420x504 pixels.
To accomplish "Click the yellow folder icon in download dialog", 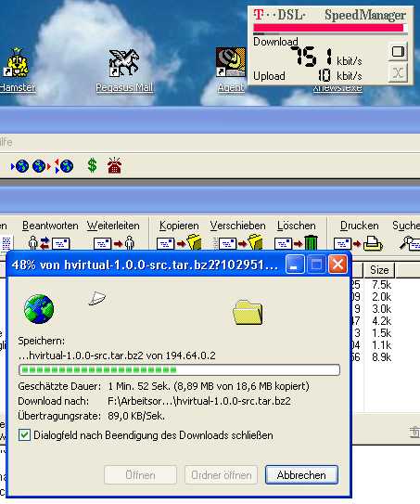I will 248,313.
